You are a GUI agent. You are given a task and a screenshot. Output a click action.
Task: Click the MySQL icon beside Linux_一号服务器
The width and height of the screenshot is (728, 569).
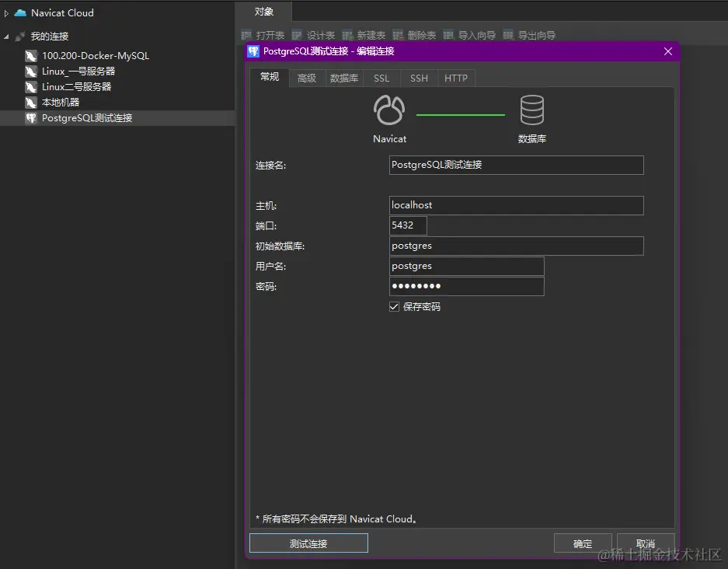click(x=31, y=72)
